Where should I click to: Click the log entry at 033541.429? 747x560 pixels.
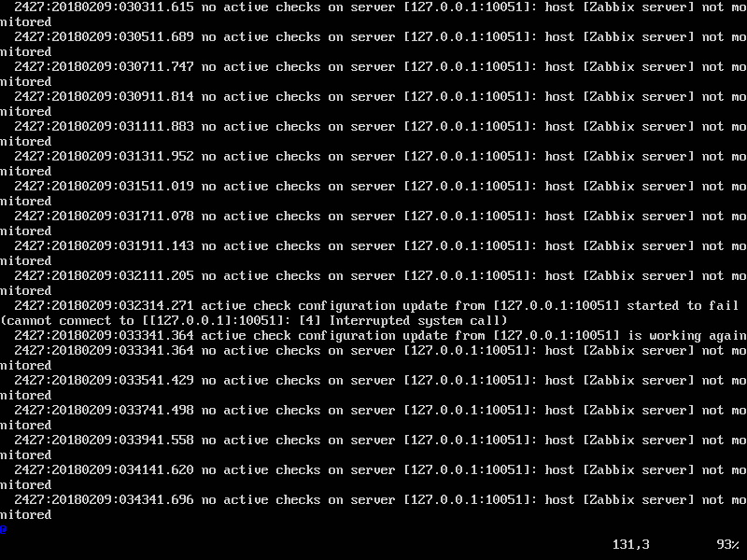(x=373, y=387)
